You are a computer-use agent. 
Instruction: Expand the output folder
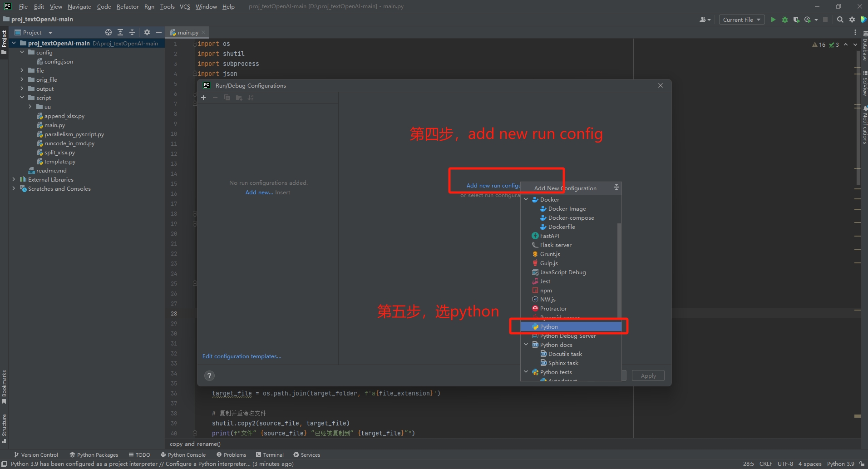point(22,89)
